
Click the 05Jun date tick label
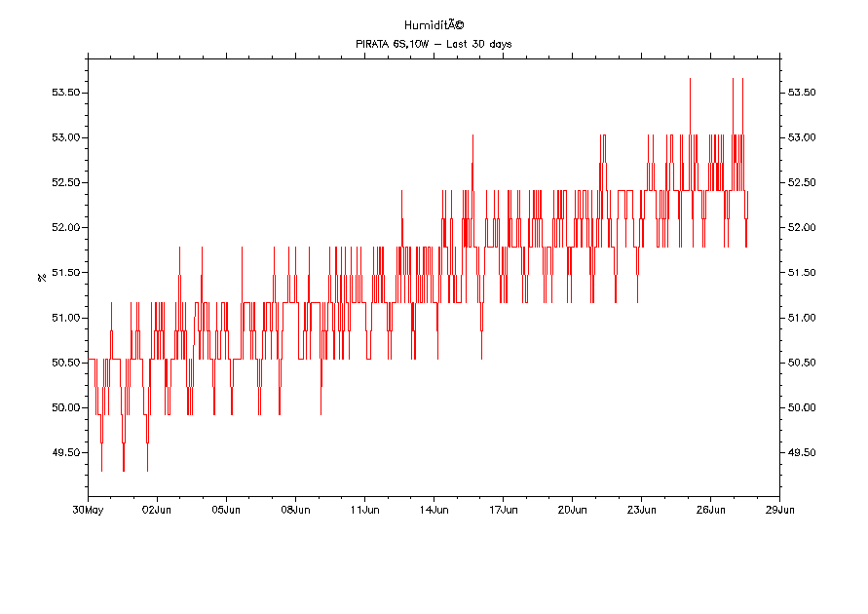point(226,509)
